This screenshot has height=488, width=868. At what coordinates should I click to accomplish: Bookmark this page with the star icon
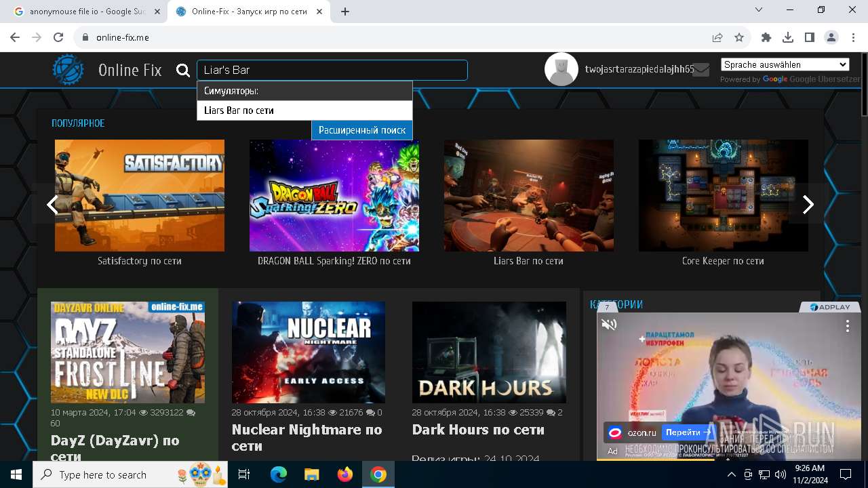pyautogui.click(x=739, y=38)
